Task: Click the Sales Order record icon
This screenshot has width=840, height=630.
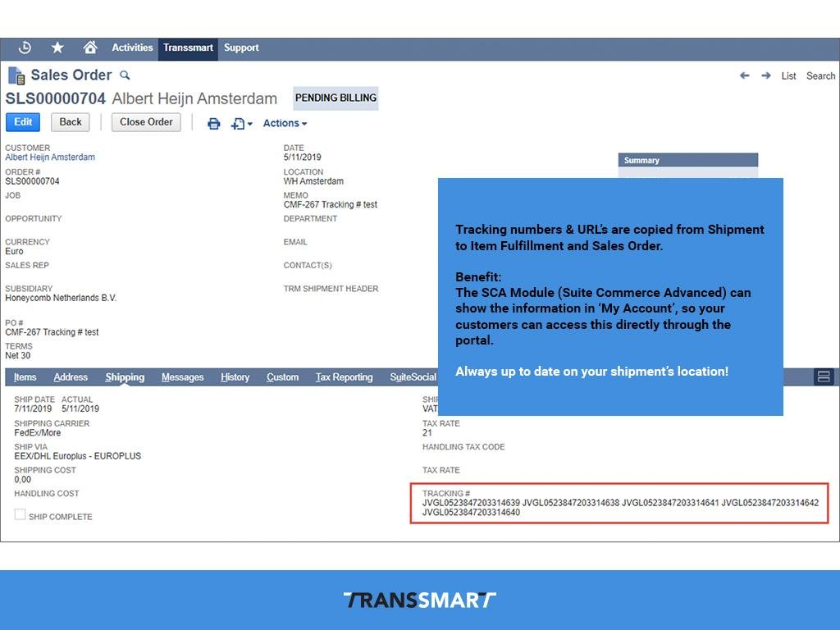Action: pos(16,75)
